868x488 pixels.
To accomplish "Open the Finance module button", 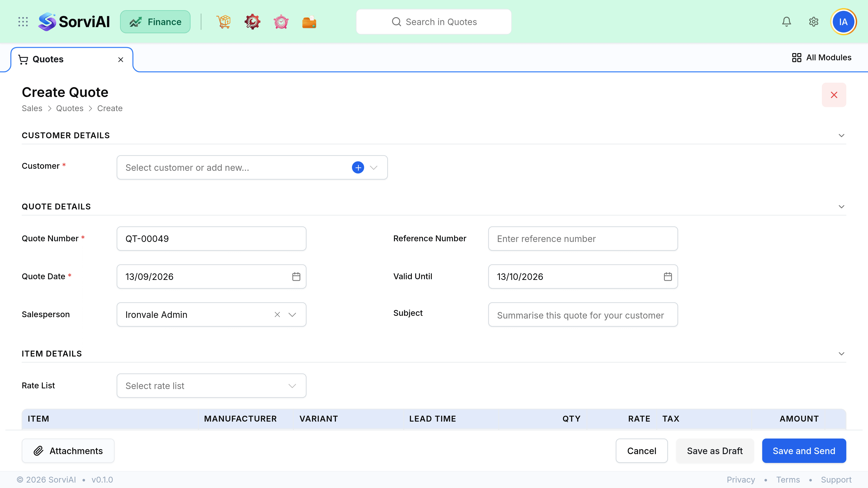I will click(x=155, y=22).
